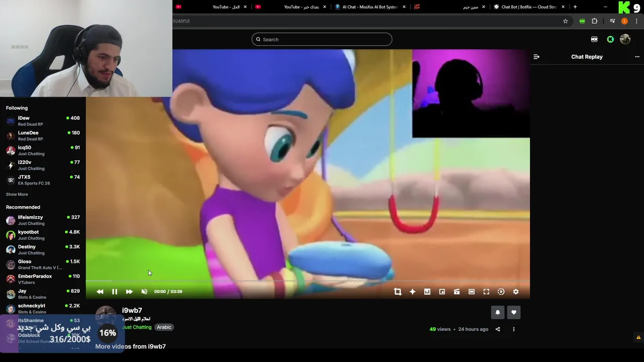644x362 pixels.
Task: Expand Following list with Show More
Action: tap(17, 195)
